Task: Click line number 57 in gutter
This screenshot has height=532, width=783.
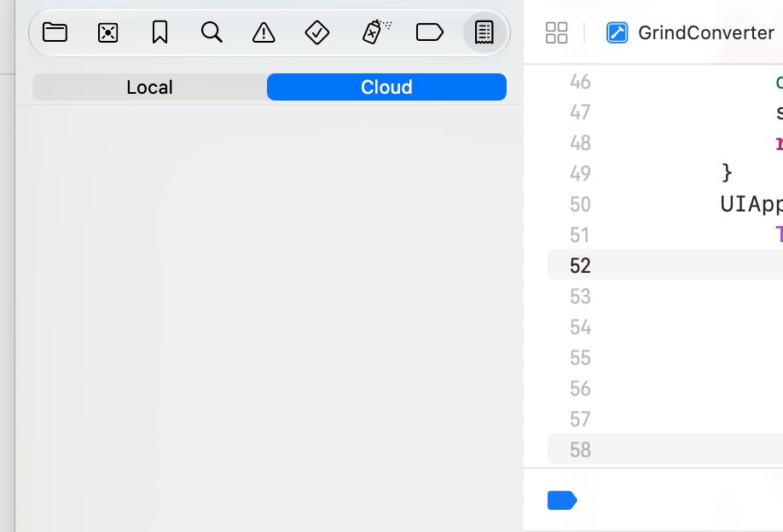Action: tap(580, 419)
